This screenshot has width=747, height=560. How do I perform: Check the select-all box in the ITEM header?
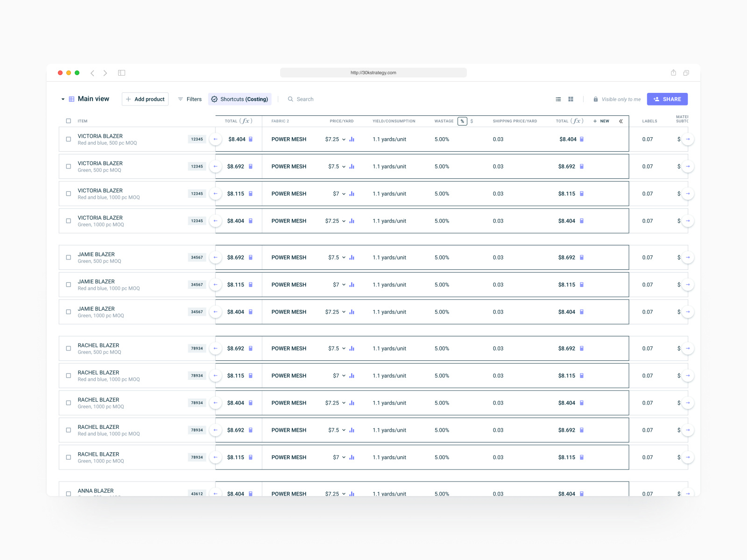(68, 121)
